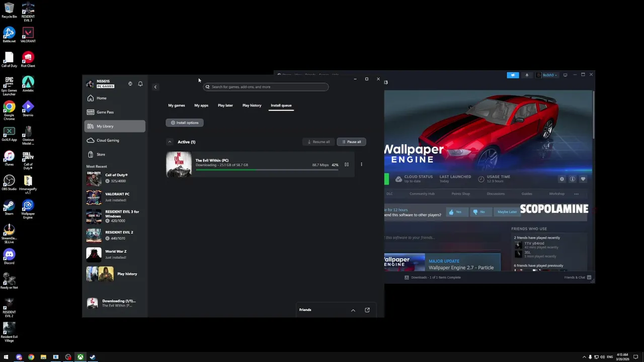644x362 pixels.
Task: Pop out the Friends panel
Action: tap(367, 310)
